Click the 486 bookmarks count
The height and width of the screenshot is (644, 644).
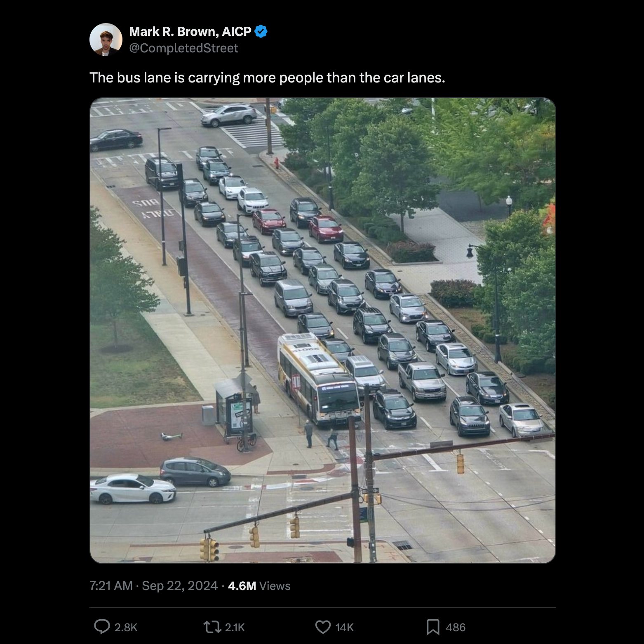pyautogui.click(x=456, y=627)
